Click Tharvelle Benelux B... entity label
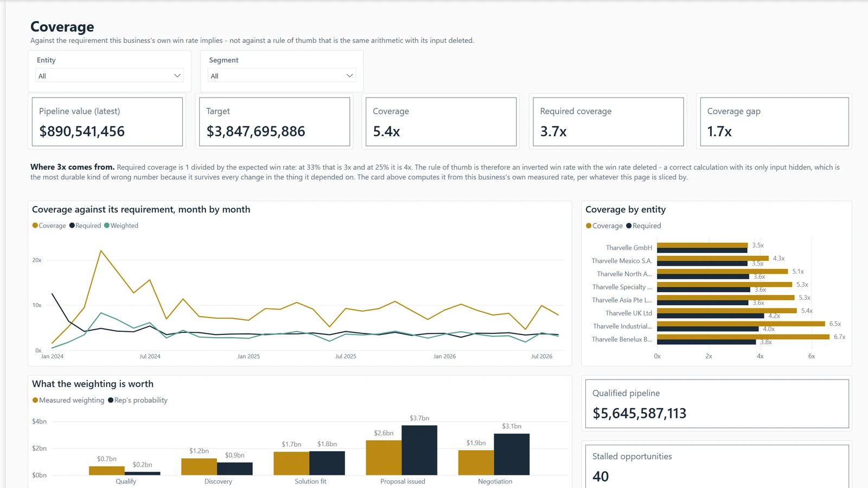The width and height of the screenshot is (868, 488). tap(622, 339)
